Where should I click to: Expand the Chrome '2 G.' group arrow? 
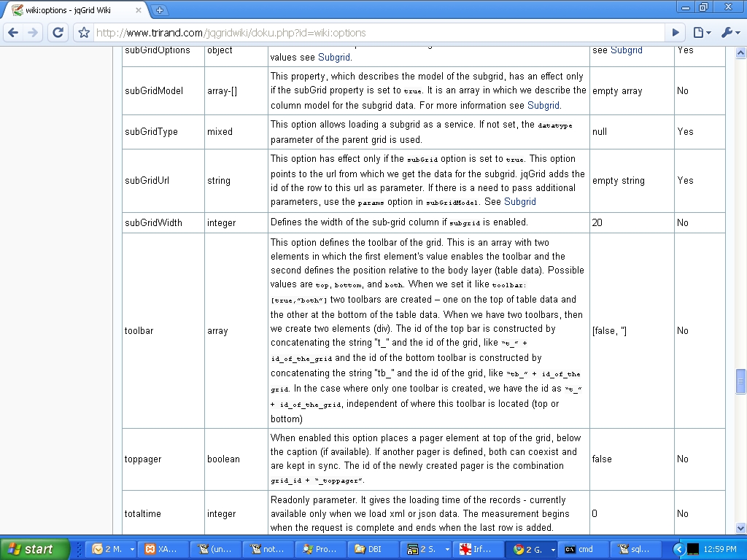tap(553, 549)
